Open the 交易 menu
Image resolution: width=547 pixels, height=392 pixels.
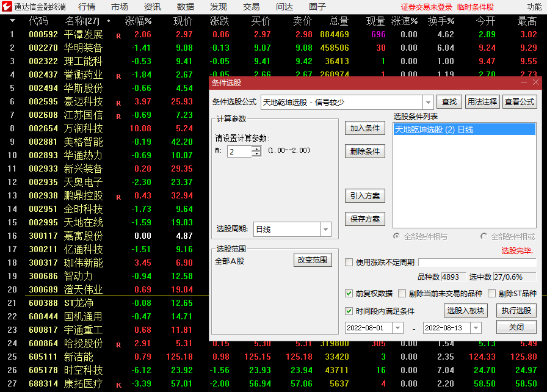(x=251, y=7)
